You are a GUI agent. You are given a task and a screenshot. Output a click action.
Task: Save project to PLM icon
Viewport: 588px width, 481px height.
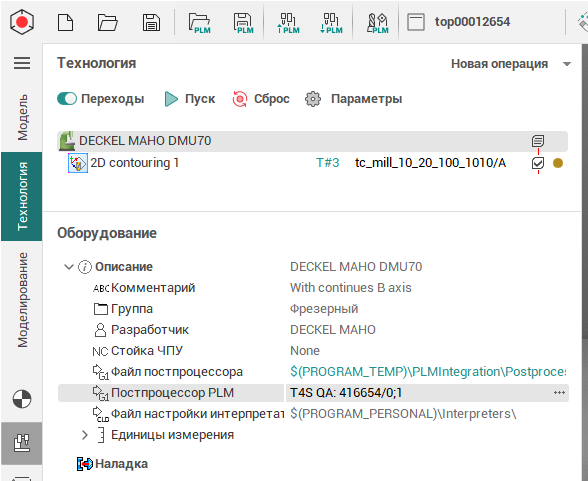coord(243,23)
